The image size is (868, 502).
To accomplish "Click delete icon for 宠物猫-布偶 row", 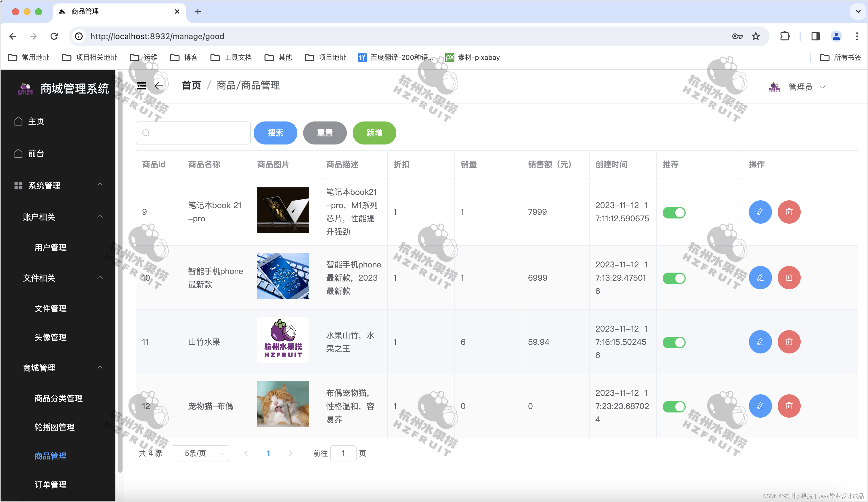I will pos(789,406).
